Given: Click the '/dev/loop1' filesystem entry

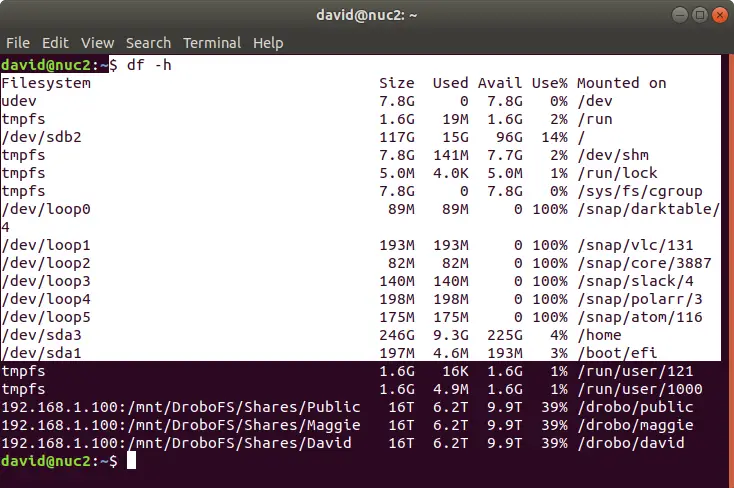Looking at the screenshot, I should [46, 245].
